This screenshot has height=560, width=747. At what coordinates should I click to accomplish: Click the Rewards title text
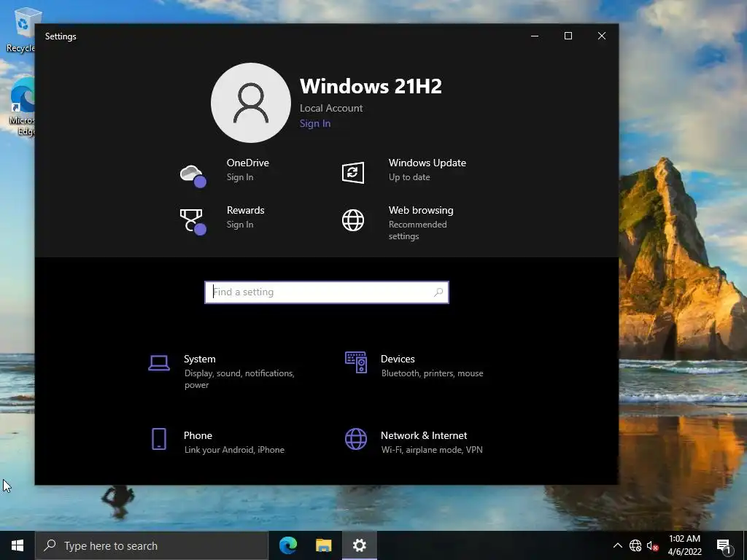click(245, 210)
